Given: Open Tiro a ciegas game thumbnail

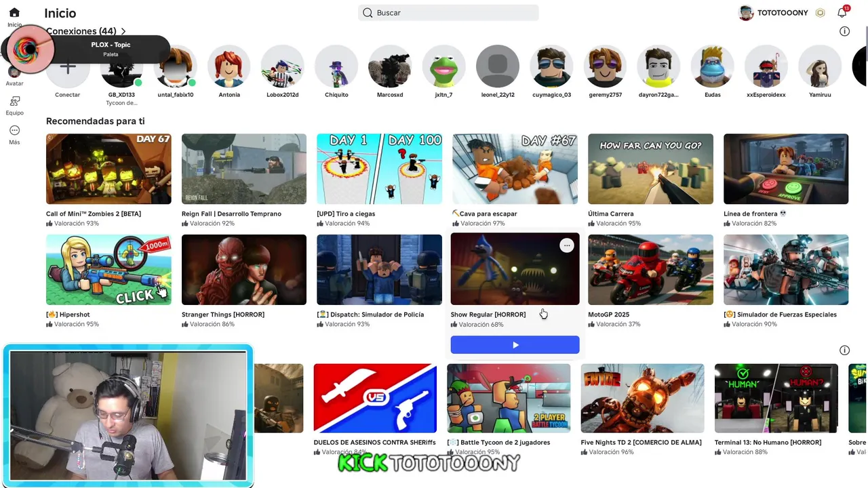Looking at the screenshot, I should coord(379,169).
